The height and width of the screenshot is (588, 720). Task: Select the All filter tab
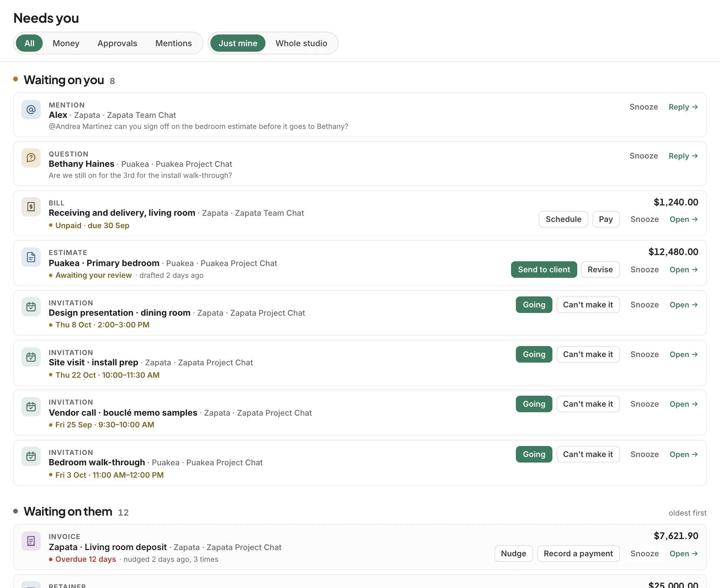click(29, 43)
